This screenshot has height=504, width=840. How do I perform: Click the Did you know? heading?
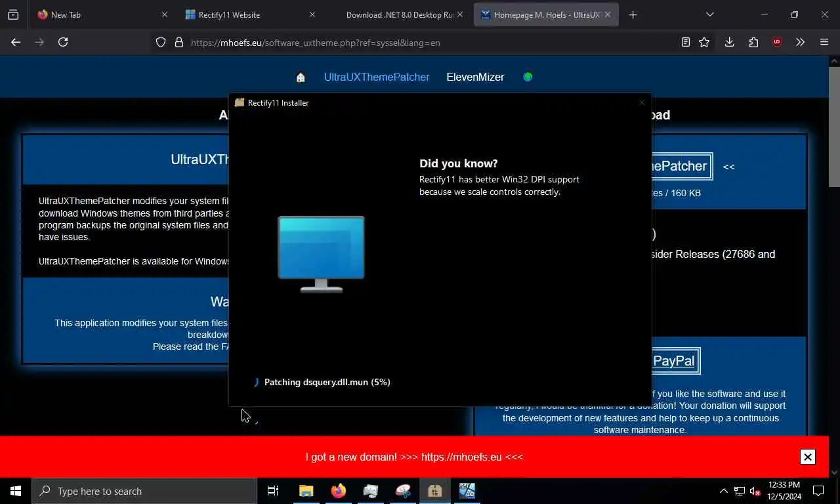tap(459, 163)
